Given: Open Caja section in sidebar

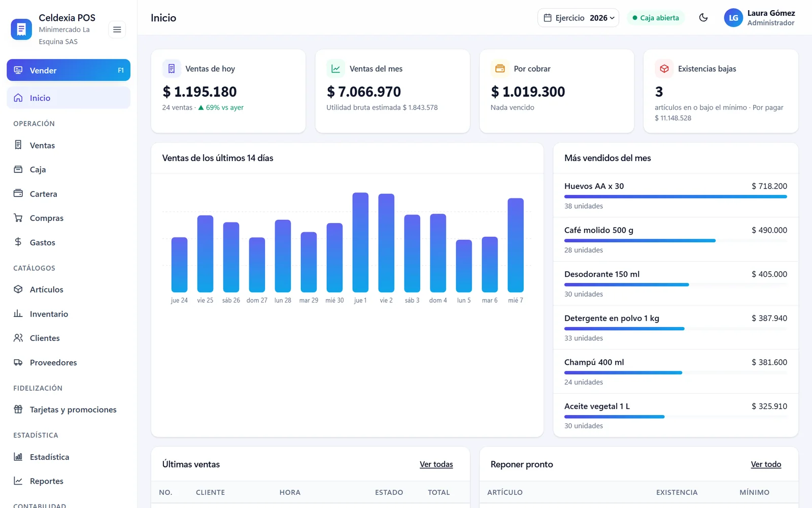Looking at the screenshot, I should click(69, 169).
